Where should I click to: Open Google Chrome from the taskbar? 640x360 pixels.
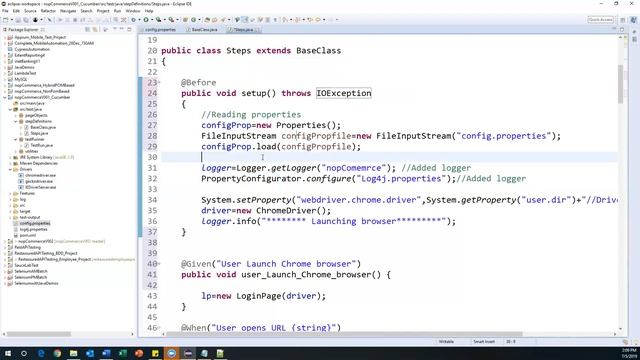click(x=57, y=353)
